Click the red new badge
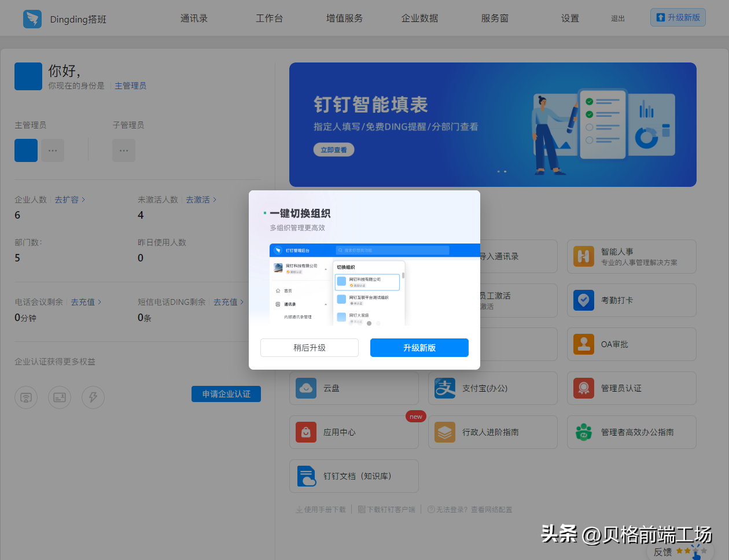This screenshot has width=729, height=560. coord(416,417)
